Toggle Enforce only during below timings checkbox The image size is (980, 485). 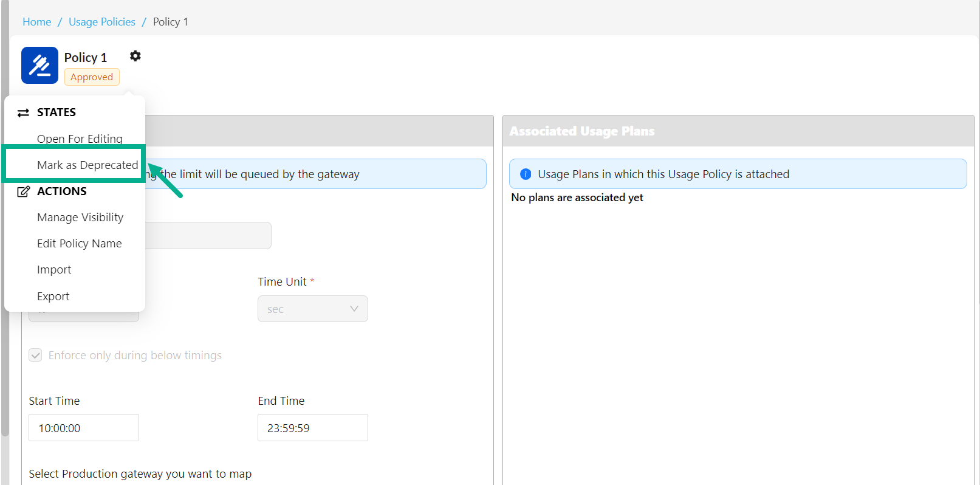(36, 355)
